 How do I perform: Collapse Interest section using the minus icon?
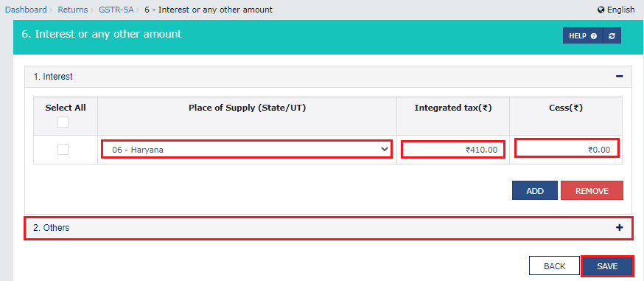(x=620, y=77)
